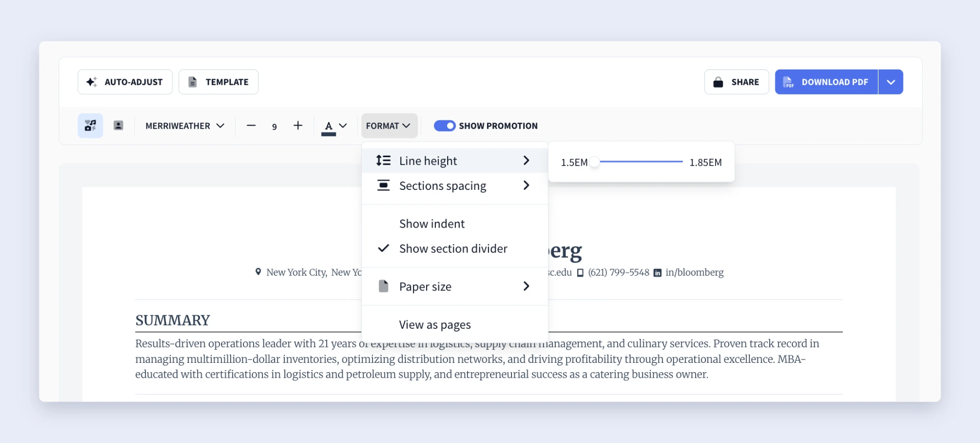The image size is (980, 443).
Task: Click the font size value 9
Action: (x=275, y=127)
